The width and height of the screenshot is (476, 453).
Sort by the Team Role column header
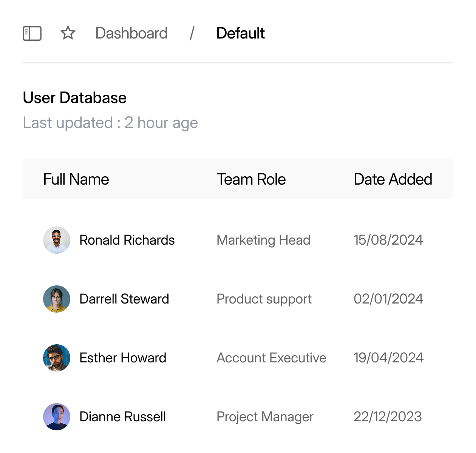click(251, 179)
